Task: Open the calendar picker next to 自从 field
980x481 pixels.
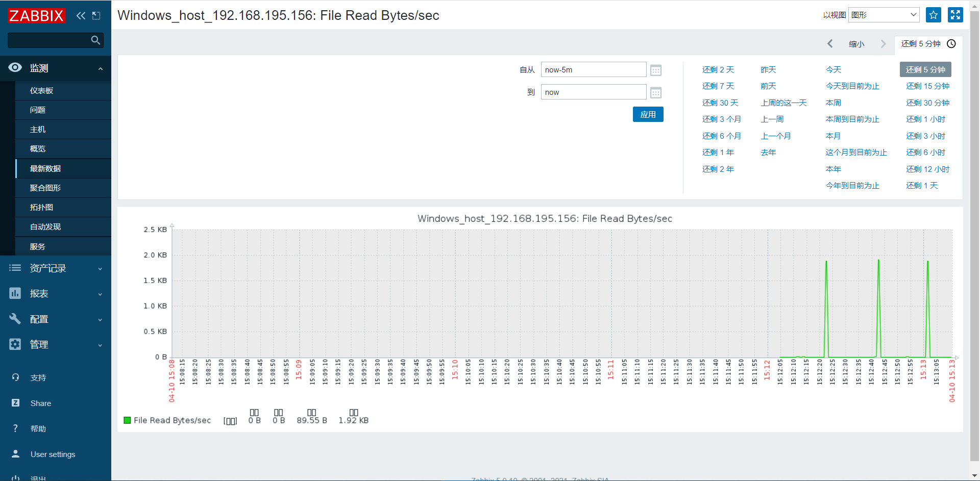Action: (x=656, y=70)
